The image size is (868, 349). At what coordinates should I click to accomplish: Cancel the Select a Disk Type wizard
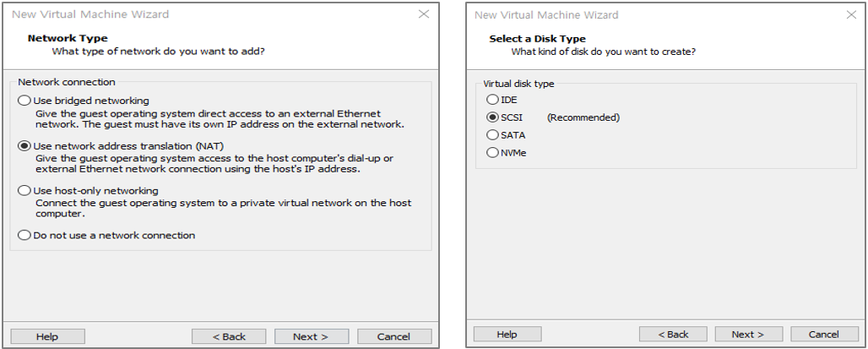(823, 334)
